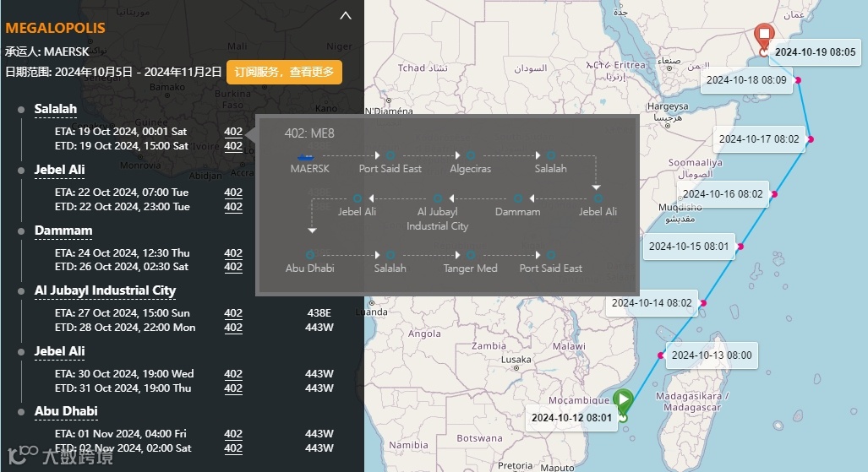Select the 2024-10-13 08:00 track point label
Viewport: 868px width, 472px height.
pos(712,355)
